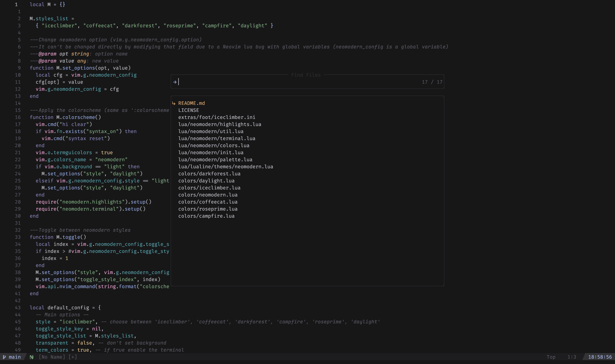The height and width of the screenshot is (364, 615).
Task: Click 'vim.cmd("hi clear")' line
Action: [x=64, y=124]
